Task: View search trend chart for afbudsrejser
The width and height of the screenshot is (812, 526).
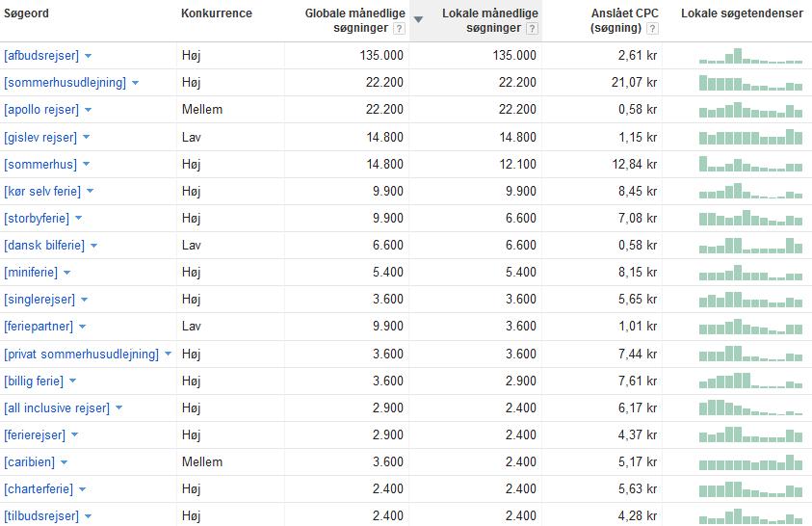Action: pos(750,56)
